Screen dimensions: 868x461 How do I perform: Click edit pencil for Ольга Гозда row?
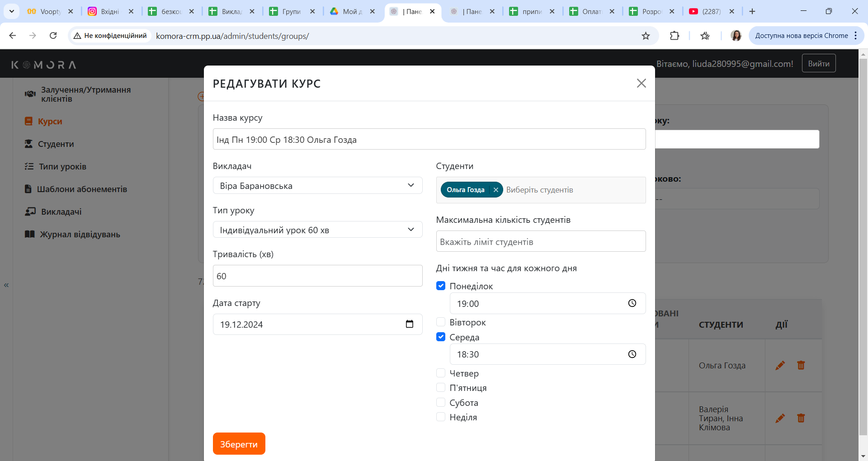tap(780, 365)
